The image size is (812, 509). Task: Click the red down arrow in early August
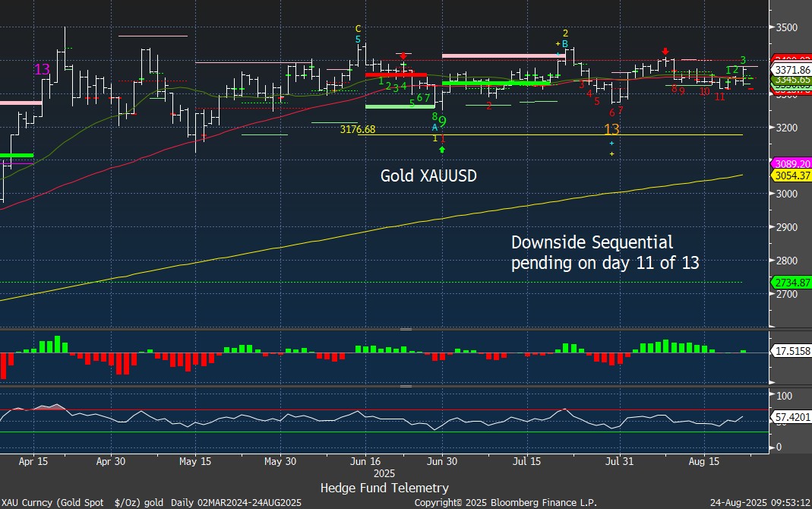click(x=665, y=51)
